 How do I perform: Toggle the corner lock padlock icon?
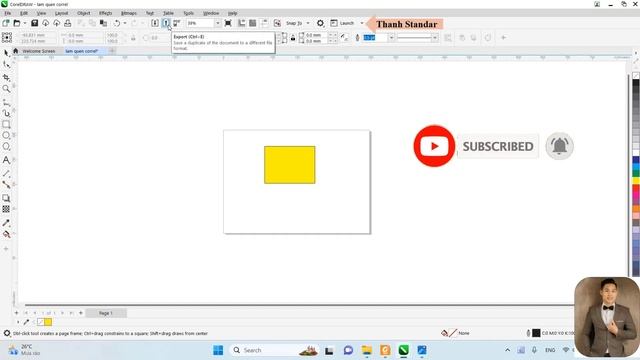click(293, 38)
